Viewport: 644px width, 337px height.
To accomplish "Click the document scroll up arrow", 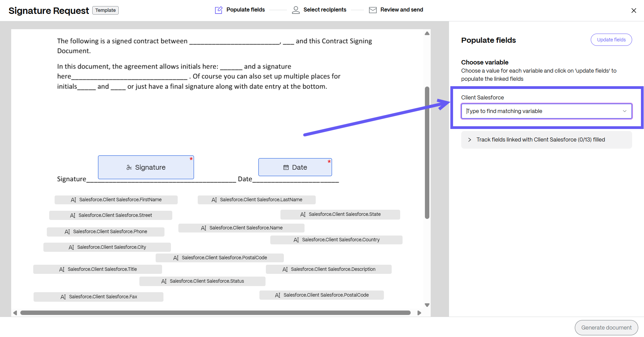I will pyautogui.click(x=427, y=33).
